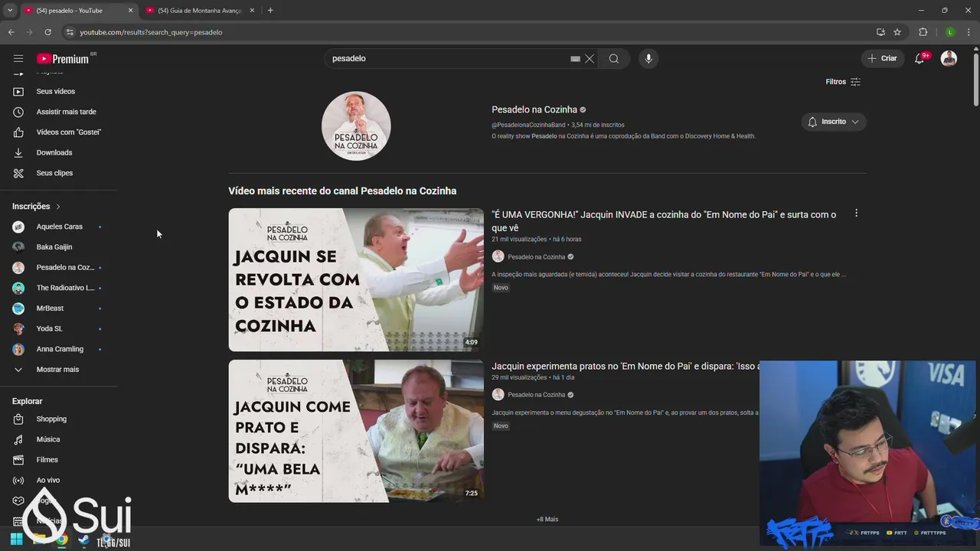980x551 pixels.
Task: Click channel name under first video result
Action: tap(536, 257)
